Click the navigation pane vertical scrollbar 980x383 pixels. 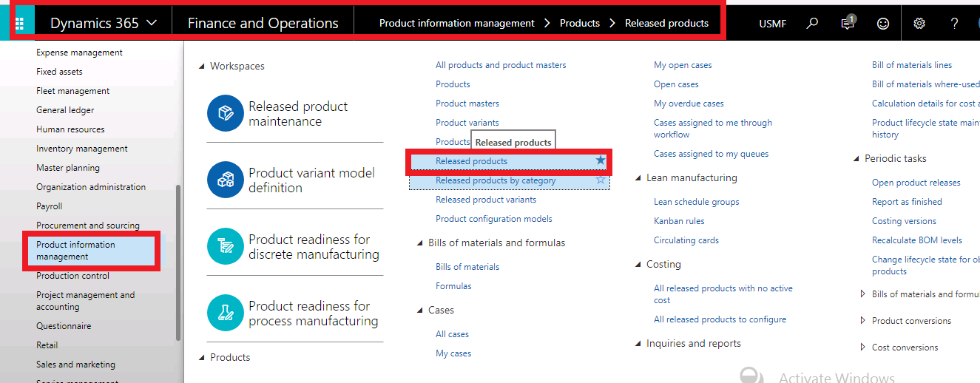click(178, 259)
